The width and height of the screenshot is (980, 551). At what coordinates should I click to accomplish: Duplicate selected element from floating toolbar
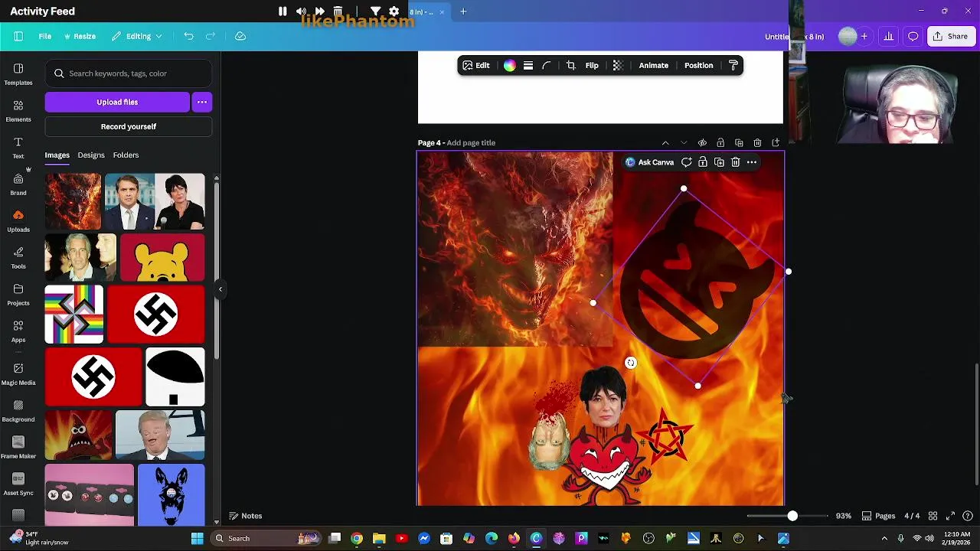pyautogui.click(x=719, y=162)
